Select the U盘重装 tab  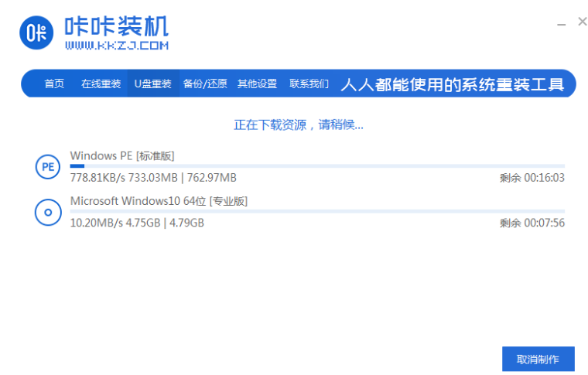(x=152, y=84)
